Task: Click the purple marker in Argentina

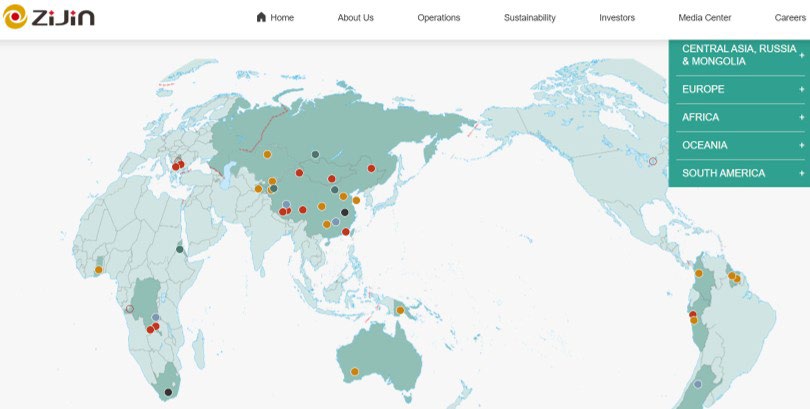Action: [x=698, y=384]
